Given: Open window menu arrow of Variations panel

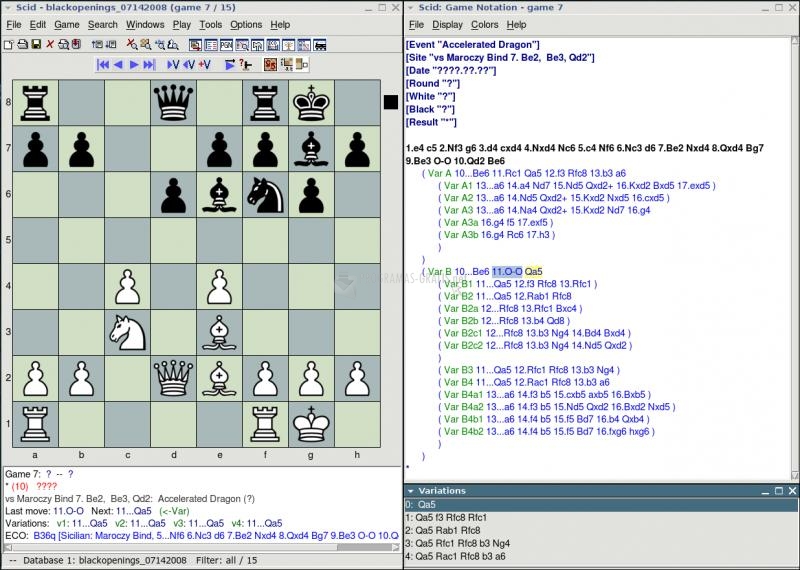Looking at the screenshot, I should [x=410, y=491].
